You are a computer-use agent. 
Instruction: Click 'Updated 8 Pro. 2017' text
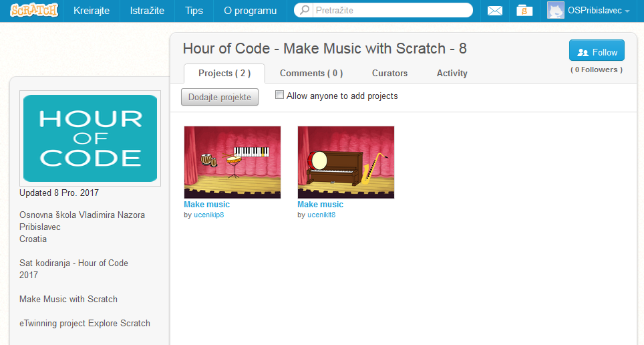tap(59, 193)
